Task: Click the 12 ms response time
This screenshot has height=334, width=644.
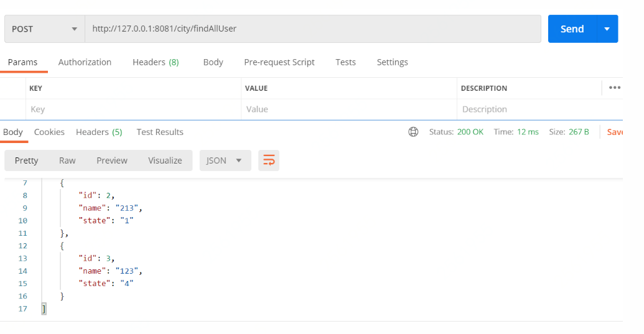Action: [528, 132]
